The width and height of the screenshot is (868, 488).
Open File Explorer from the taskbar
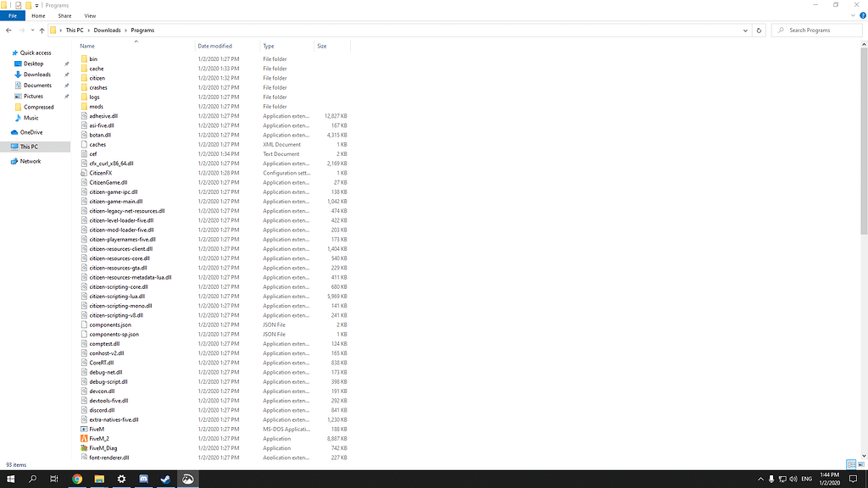tap(97, 479)
